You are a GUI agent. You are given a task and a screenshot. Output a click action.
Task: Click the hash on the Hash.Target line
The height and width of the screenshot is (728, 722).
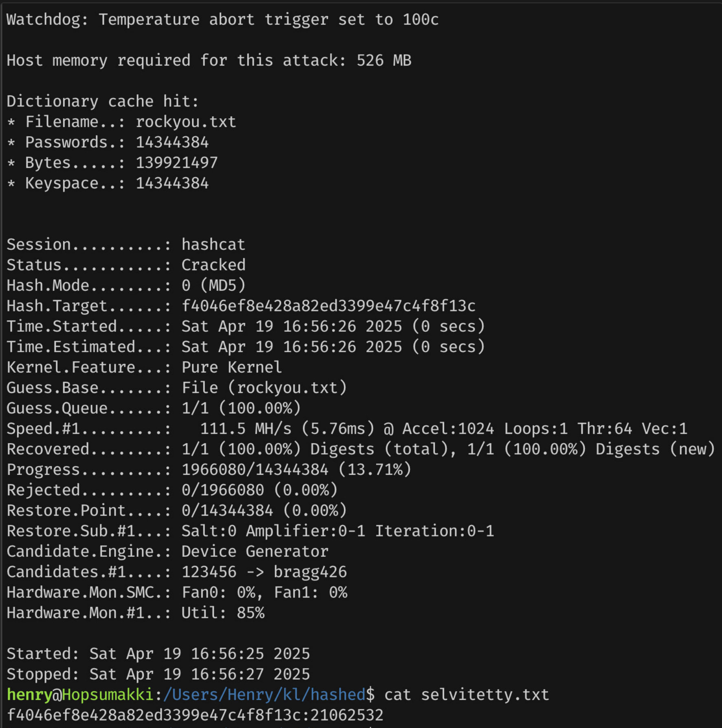click(x=328, y=306)
